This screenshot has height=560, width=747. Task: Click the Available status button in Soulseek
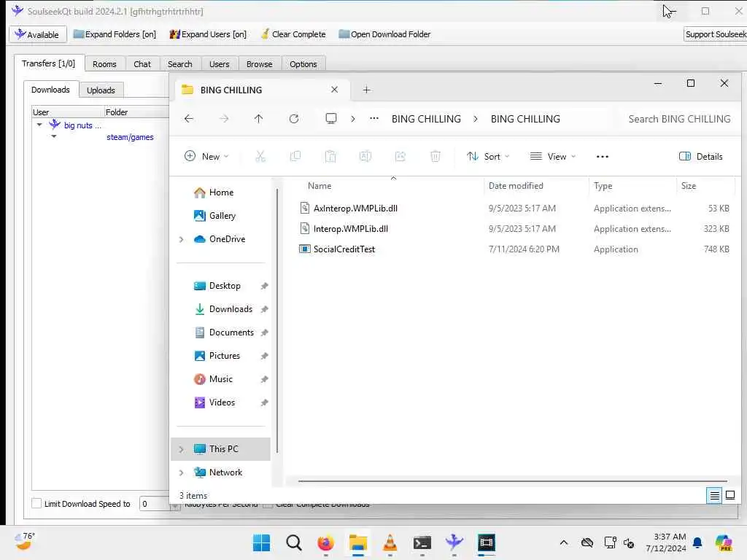tap(36, 34)
